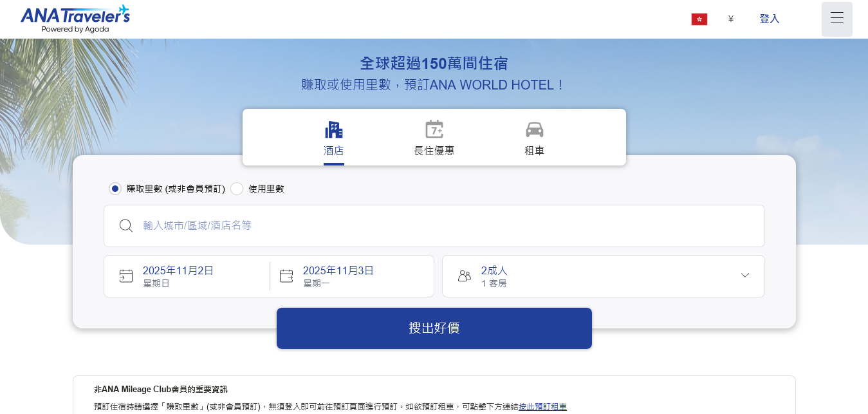Select the 賺取里數 radio button

coord(115,189)
